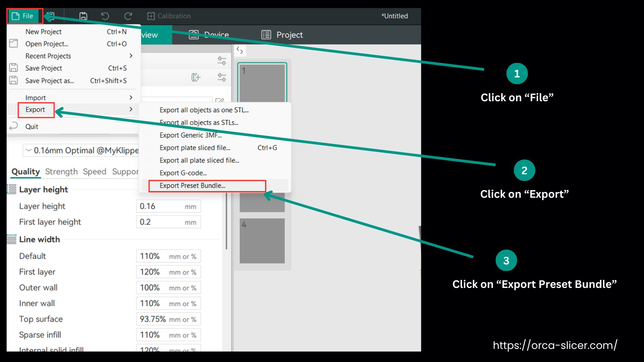Click the Project list icon

pos(266,35)
